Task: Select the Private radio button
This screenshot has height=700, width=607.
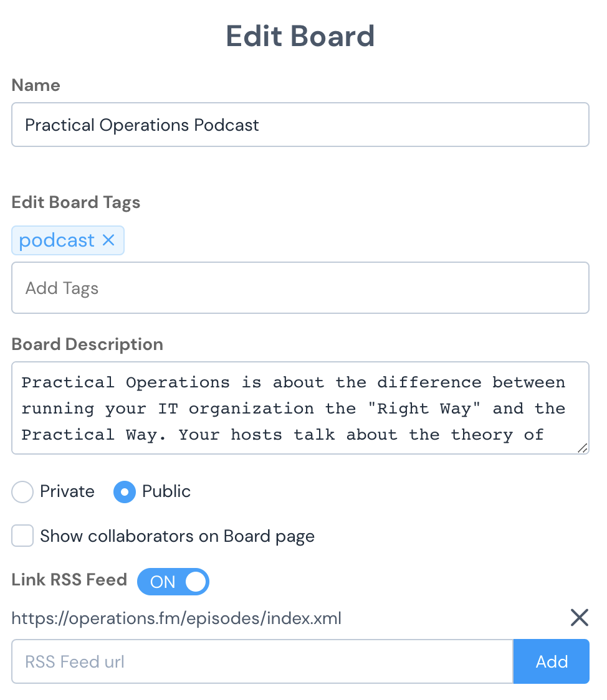Action: [x=22, y=491]
